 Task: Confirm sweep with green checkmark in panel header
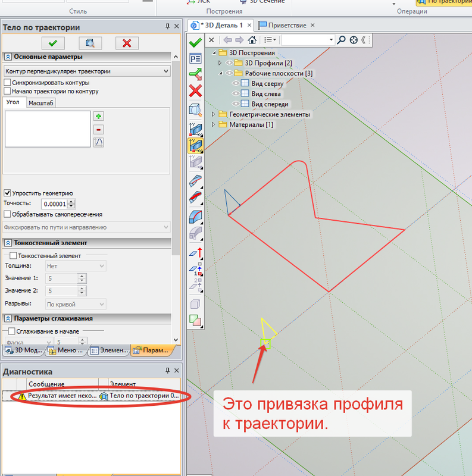pos(53,43)
